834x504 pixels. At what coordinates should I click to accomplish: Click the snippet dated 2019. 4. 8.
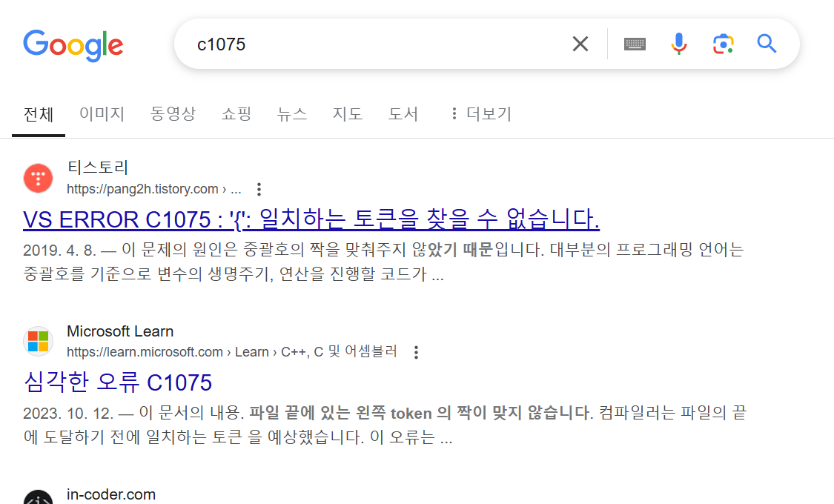383,262
